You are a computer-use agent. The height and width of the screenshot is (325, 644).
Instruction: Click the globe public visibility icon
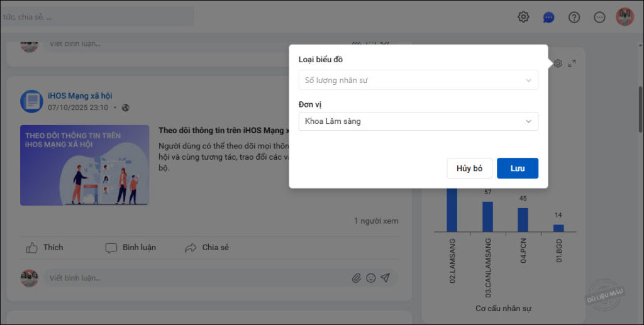pyautogui.click(x=126, y=108)
